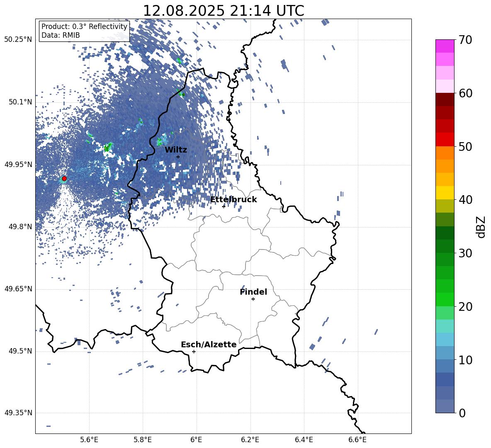Click 'Product: 0.3° Reflectivity' legend text
This screenshot has width=491, height=448.
pos(84,27)
